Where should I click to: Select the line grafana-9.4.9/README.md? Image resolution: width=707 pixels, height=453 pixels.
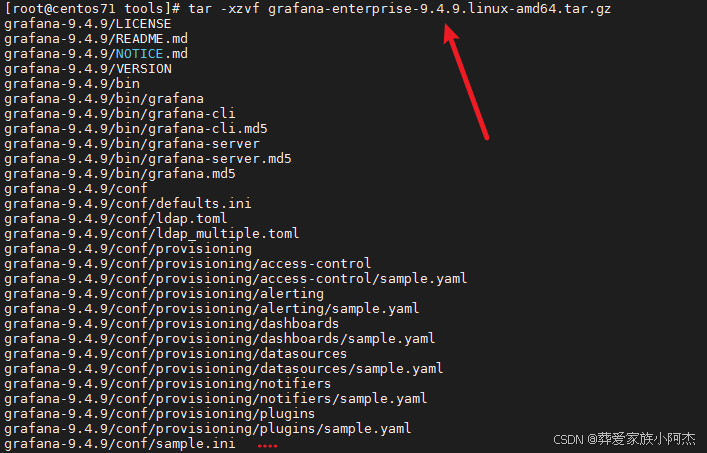point(96,39)
